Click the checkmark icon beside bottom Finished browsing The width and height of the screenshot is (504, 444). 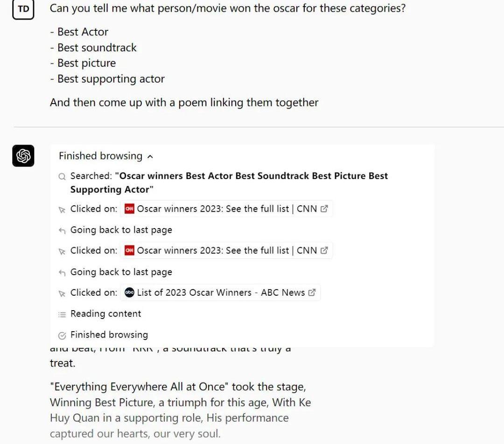[x=62, y=335]
